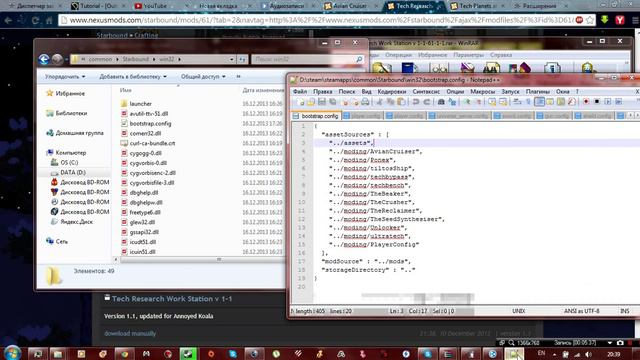
Task: Toggle the highlighted indent guide button
Action: point(539,102)
